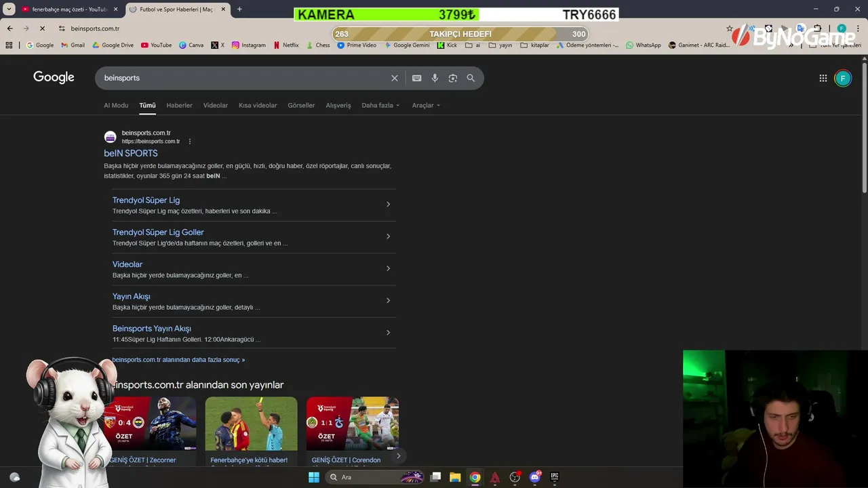The height and width of the screenshot is (488, 868).
Task: Switch to the Haberler tab
Action: pyautogui.click(x=179, y=106)
